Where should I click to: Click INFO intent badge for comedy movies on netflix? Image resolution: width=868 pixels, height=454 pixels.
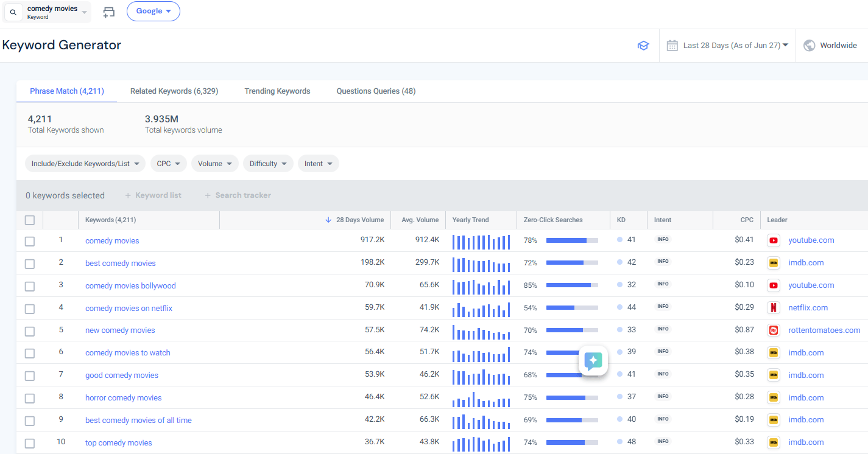[x=663, y=307]
